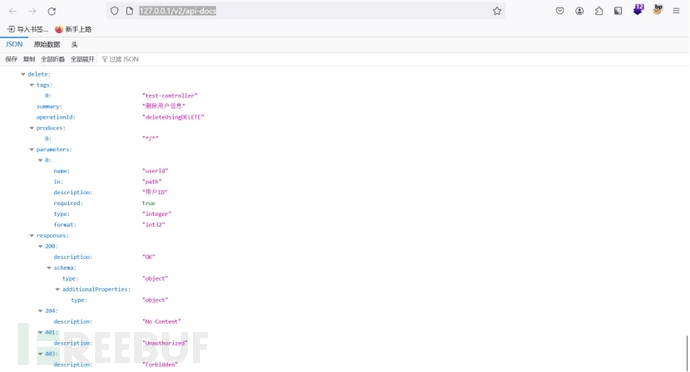Select the operationId key
Screen dimensions: 690x372
coord(55,117)
